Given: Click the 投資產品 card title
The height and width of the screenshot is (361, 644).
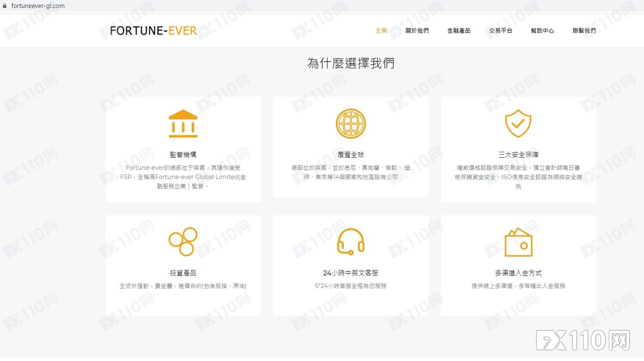Looking at the screenshot, I should (183, 273).
